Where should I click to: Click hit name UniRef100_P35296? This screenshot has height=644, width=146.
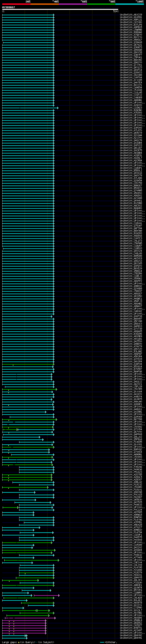[x=131, y=467]
